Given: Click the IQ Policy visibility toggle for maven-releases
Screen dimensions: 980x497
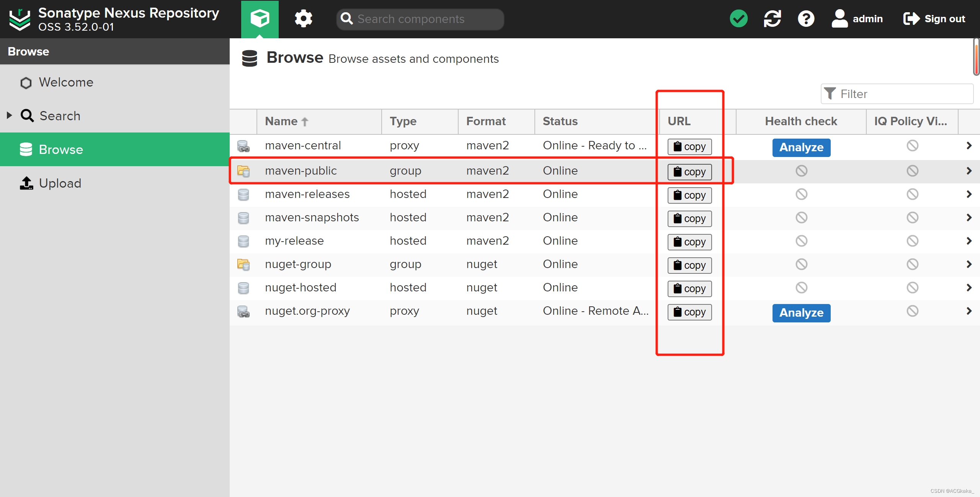Looking at the screenshot, I should pyautogui.click(x=913, y=194).
